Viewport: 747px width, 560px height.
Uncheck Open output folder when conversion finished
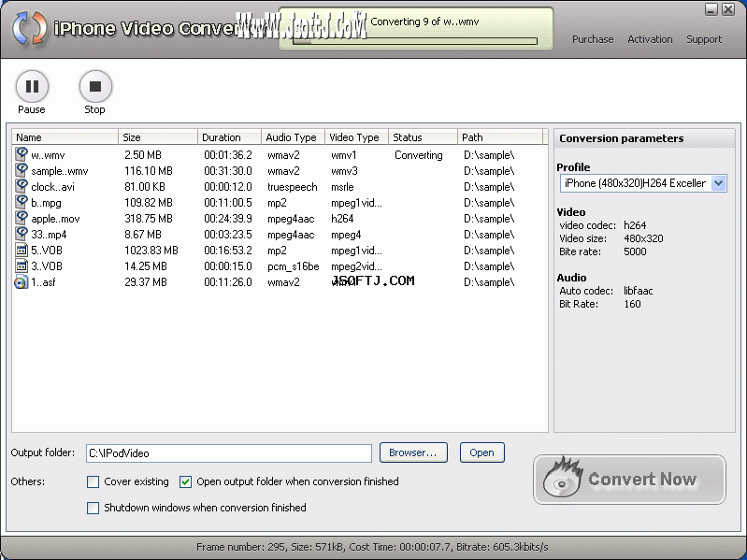coord(185,481)
